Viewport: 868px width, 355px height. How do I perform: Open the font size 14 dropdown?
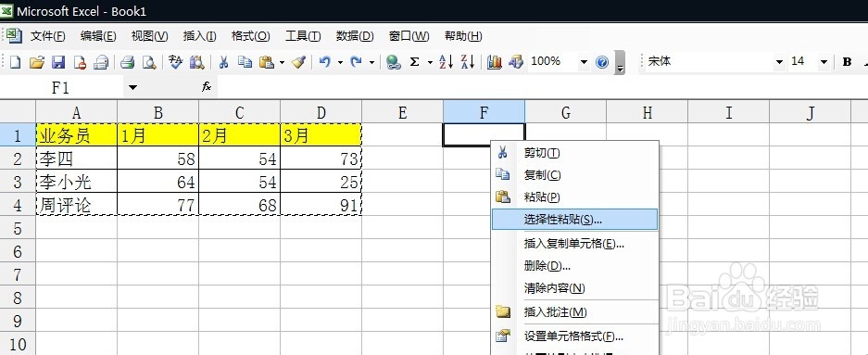[824, 62]
